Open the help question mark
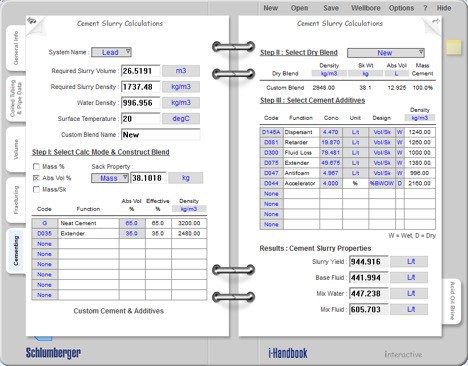468x366 pixels. [425, 8]
